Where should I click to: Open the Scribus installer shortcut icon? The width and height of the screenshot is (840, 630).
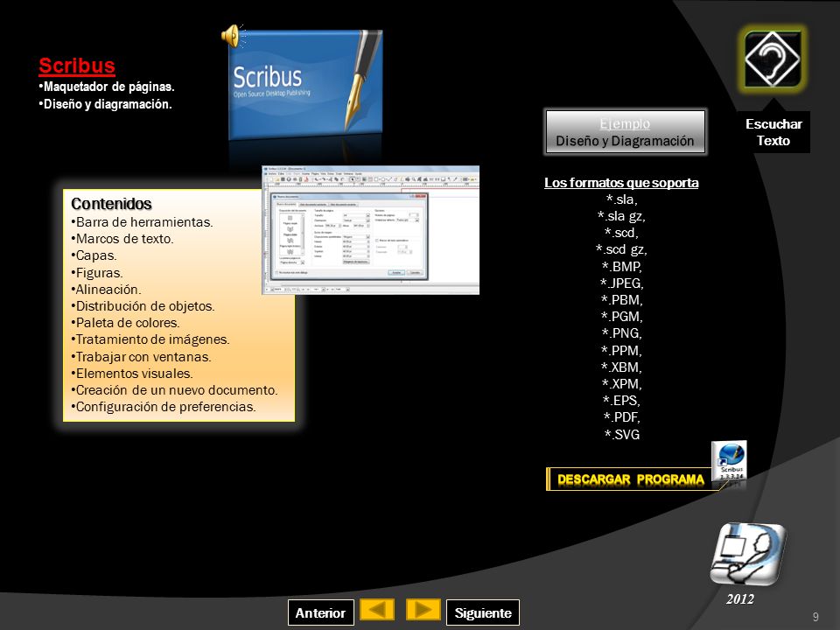click(x=729, y=462)
